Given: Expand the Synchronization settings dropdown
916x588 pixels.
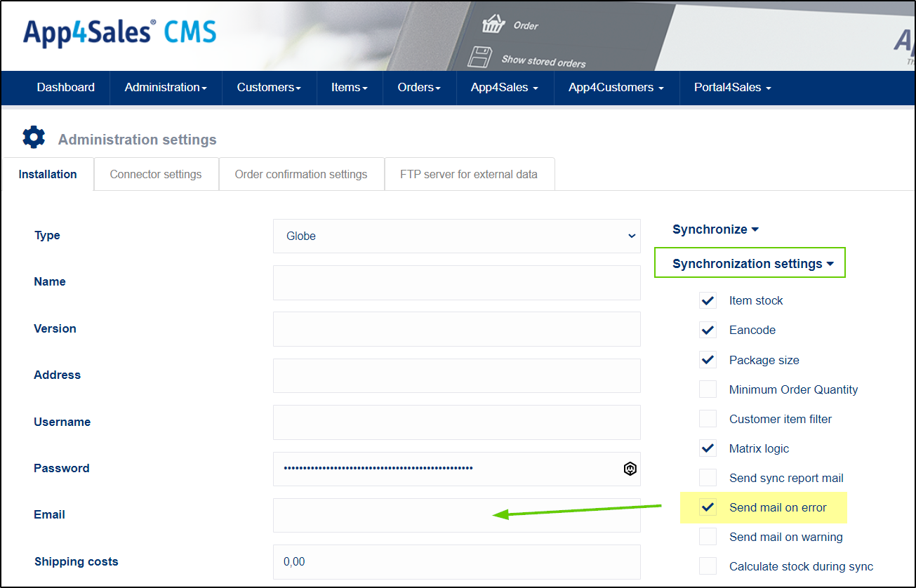Looking at the screenshot, I should (749, 263).
